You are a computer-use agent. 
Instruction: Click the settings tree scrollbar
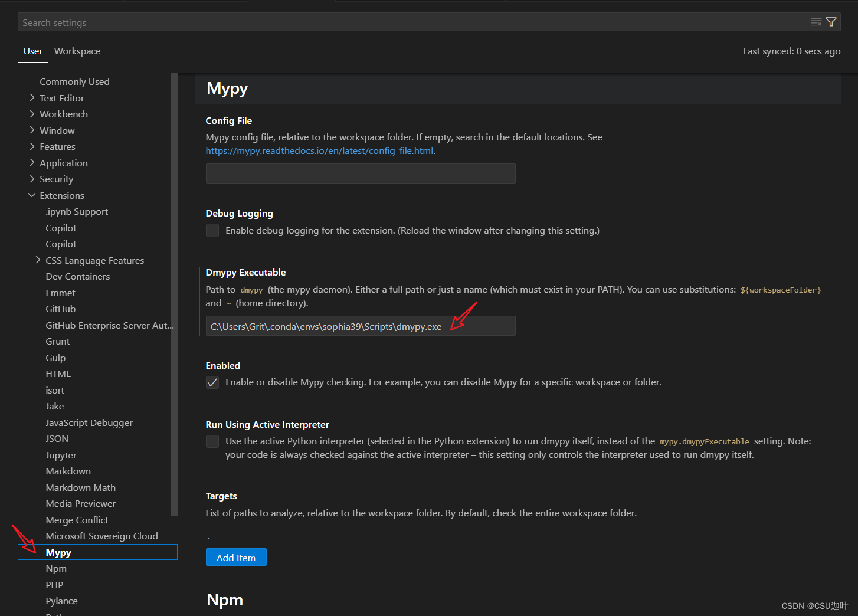click(x=173, y=294)
